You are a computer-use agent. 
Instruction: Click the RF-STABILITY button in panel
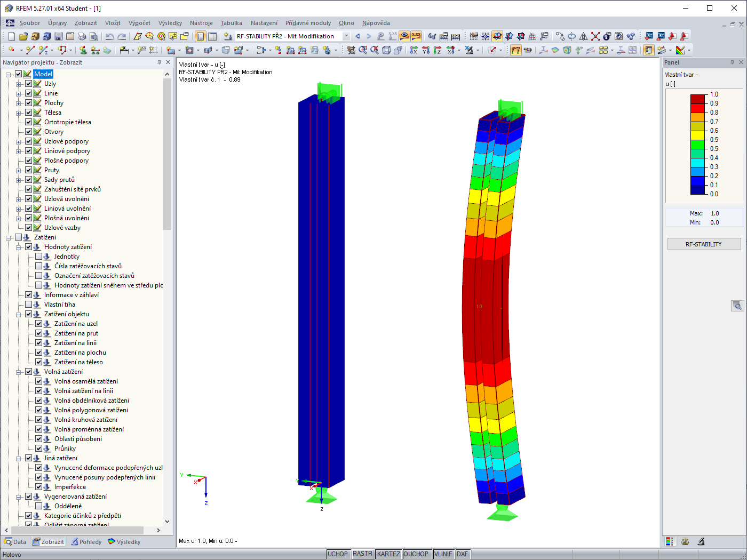click(x=704, y=244)
